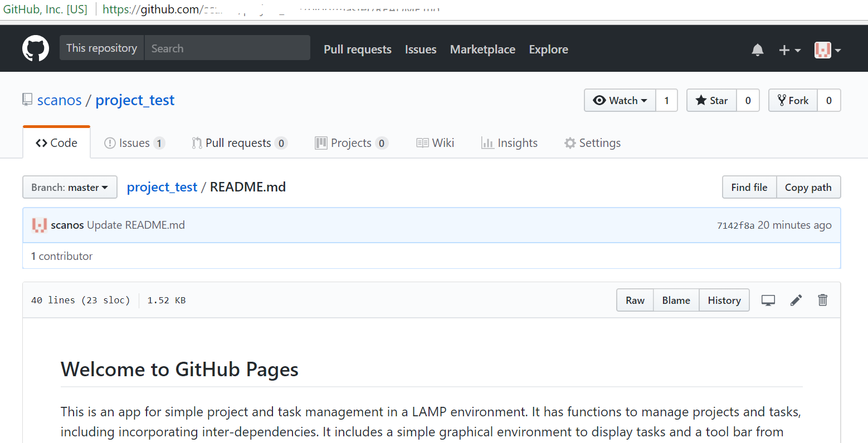Open the Settings tab
The height and width of the screenshot is (443, 868).
point(592,143)
